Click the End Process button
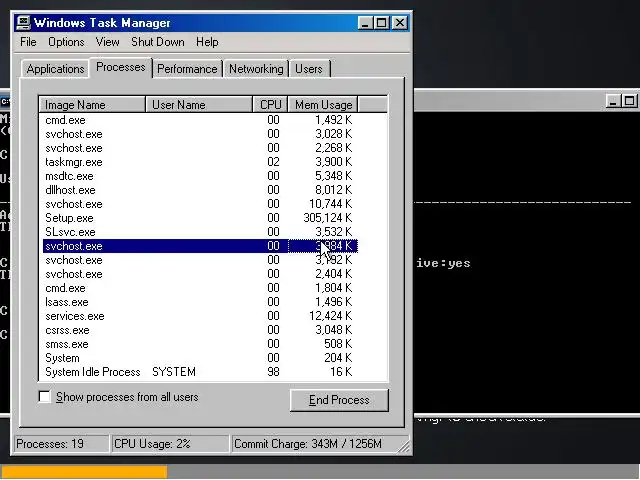The image size is (640, 480). (339, 400)
